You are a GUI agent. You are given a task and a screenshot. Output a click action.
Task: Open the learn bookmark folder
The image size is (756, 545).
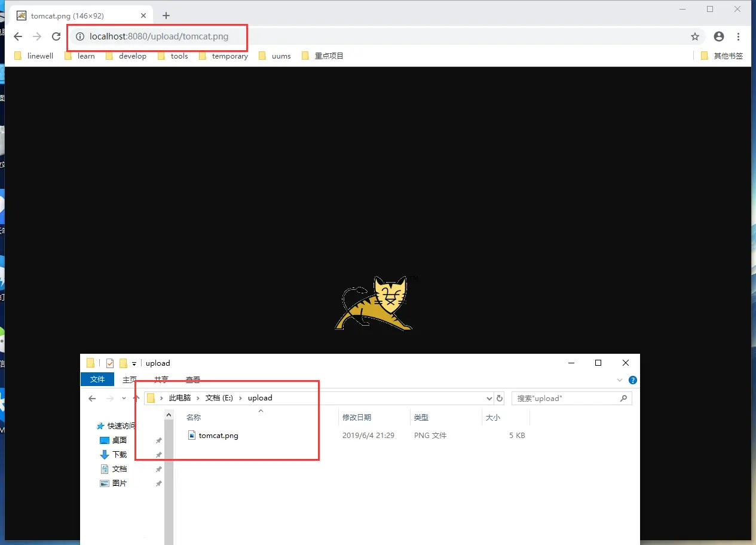79,56
